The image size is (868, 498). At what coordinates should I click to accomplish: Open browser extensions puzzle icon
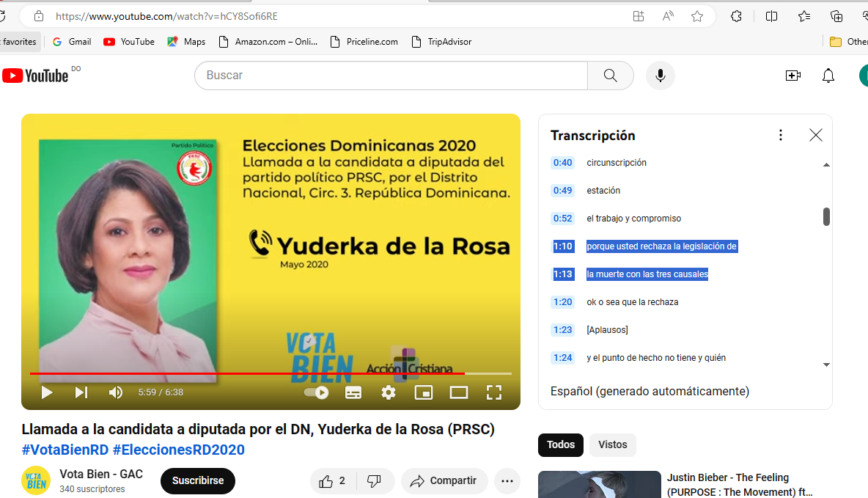point(736,16)
